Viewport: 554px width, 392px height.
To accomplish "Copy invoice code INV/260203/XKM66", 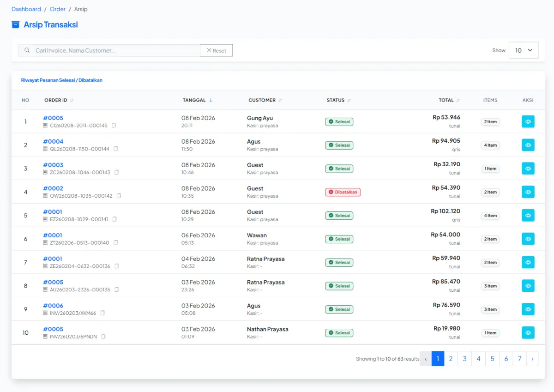I will click(x=102, y=313).
